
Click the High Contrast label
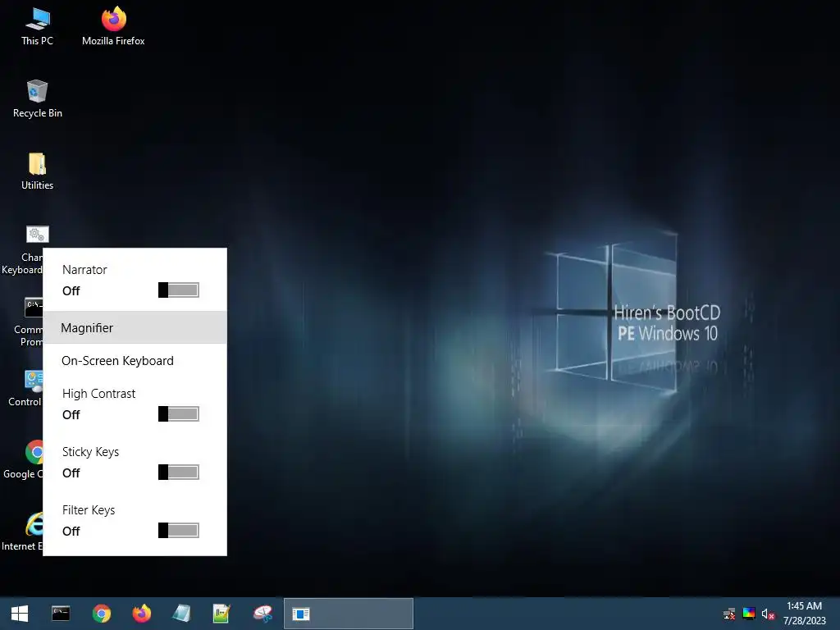(x=98, y=393)
